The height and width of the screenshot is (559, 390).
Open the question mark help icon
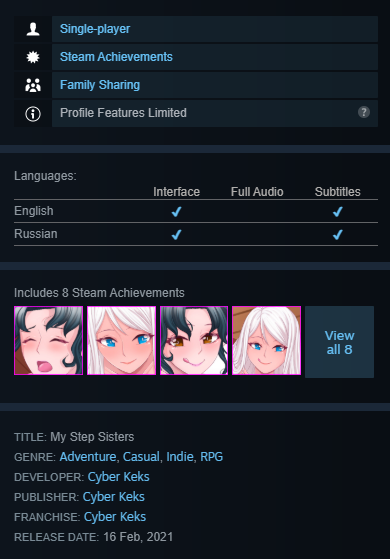[364, 112]
